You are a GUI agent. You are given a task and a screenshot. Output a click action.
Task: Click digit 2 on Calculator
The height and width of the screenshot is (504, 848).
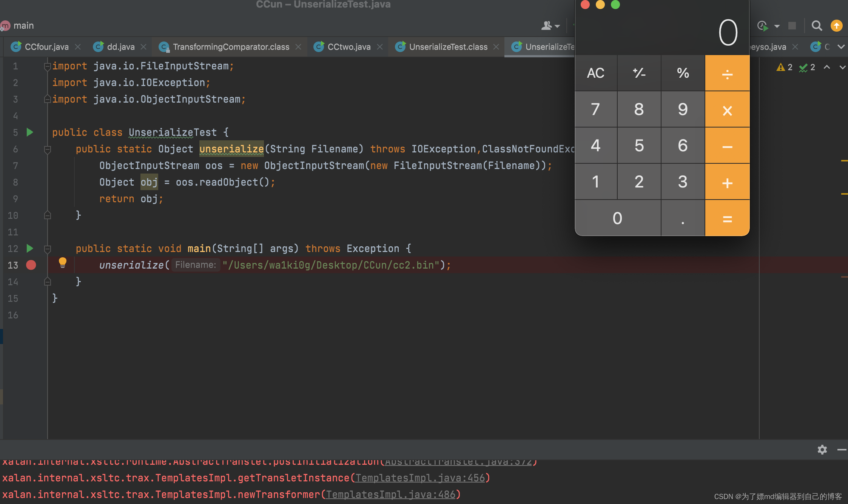pyautogui.click(x=639, y=182)
